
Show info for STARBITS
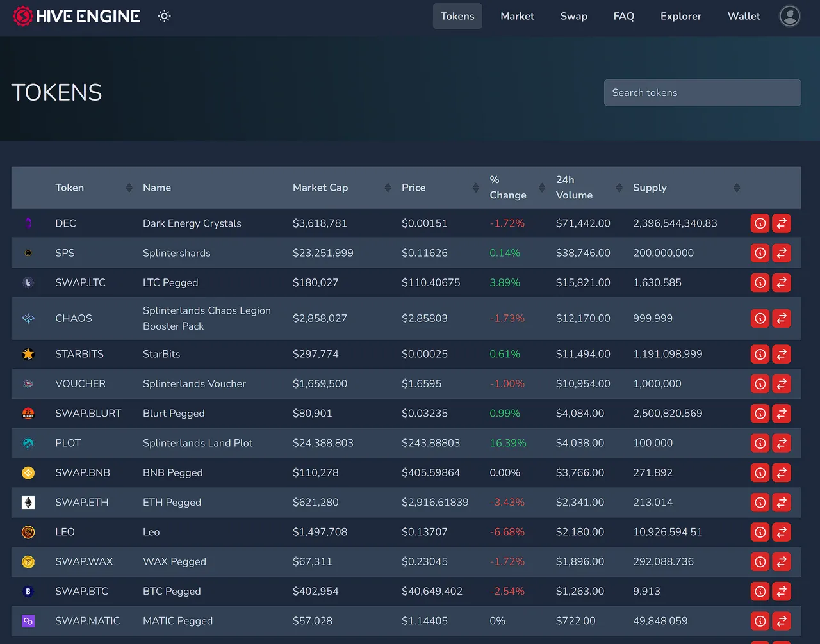[x=760, y=354]
